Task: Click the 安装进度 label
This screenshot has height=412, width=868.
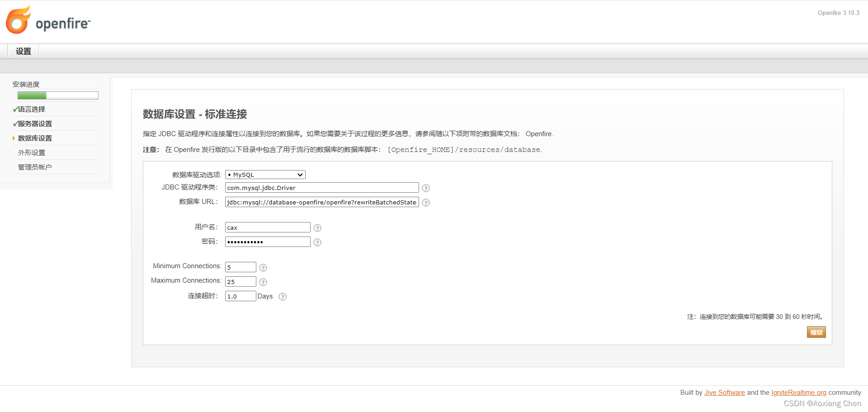Action: tap(26, 85)
